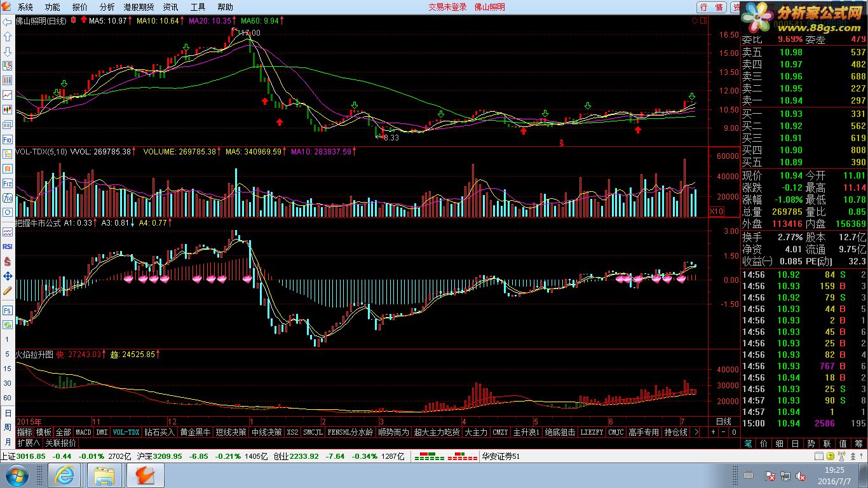Click the 上证 3016.85 index in status bar

coord(23,456)
